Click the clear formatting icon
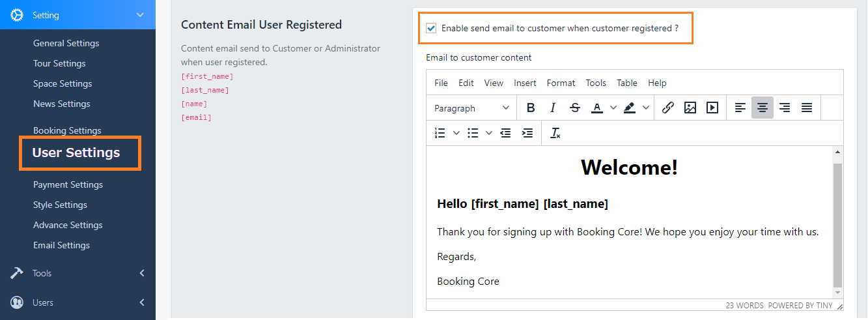868x320 pixels. 555,133
